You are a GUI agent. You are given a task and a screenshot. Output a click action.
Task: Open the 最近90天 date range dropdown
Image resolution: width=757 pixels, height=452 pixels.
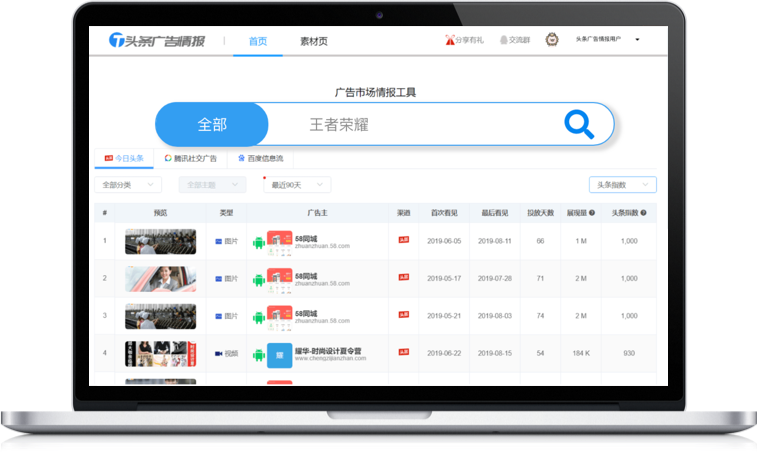pos(297,185)
